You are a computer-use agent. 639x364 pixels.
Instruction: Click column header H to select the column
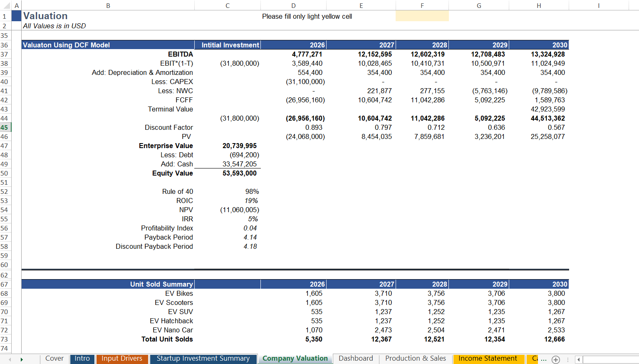point(539,6)
